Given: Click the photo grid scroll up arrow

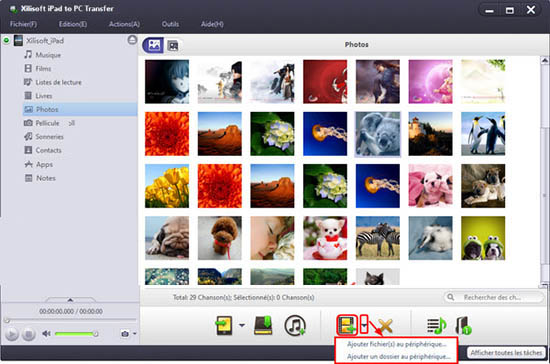Looking at the screenshot, I should click(x=545, y=60).
